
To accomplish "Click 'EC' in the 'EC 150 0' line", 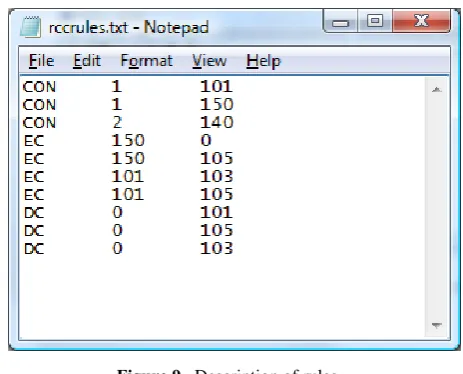I will (x=34, y=141).
